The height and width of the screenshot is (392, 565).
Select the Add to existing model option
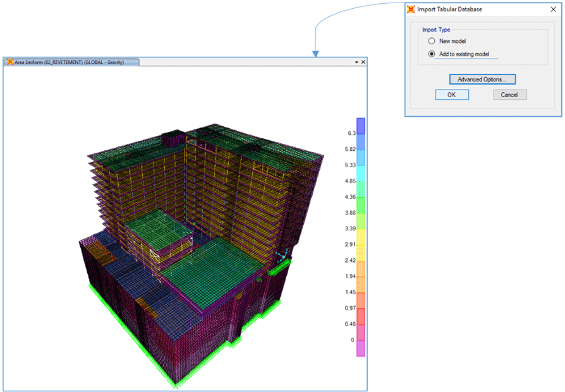[432, 54]
